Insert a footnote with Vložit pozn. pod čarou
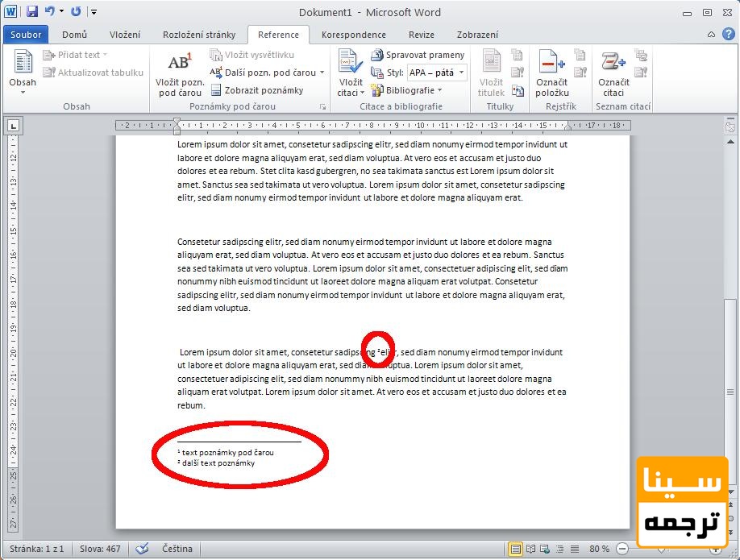 pos(180,75)
